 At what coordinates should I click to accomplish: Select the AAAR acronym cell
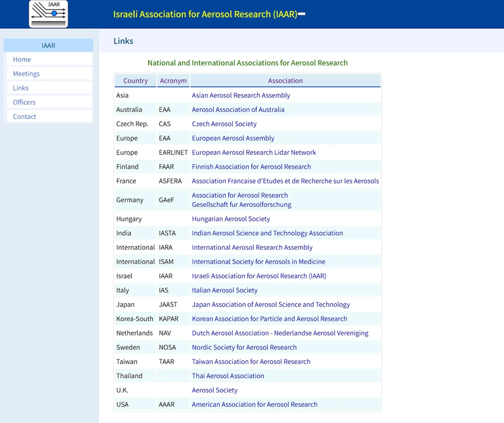pos(173,404)
